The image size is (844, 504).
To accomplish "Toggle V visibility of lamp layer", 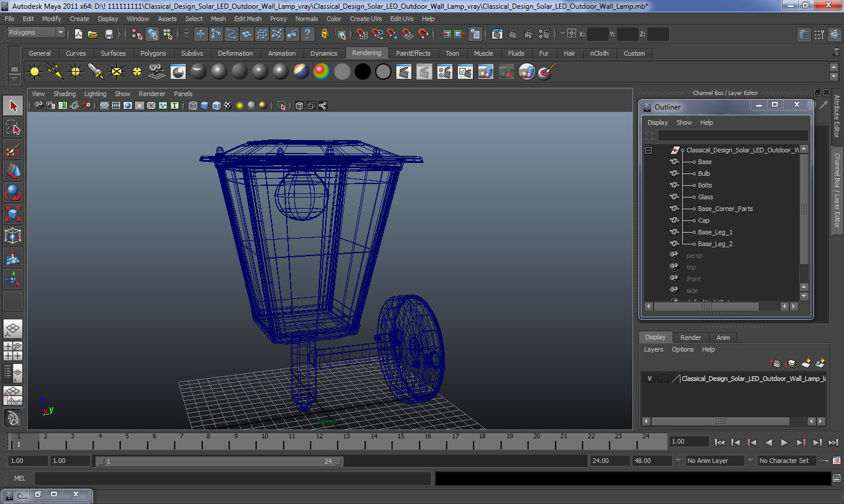I will pos(649,379).
